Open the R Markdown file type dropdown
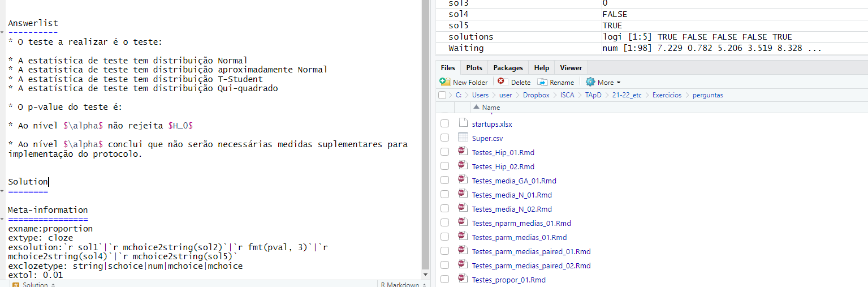This screenshot has height=287, width=868. point(403,284)
